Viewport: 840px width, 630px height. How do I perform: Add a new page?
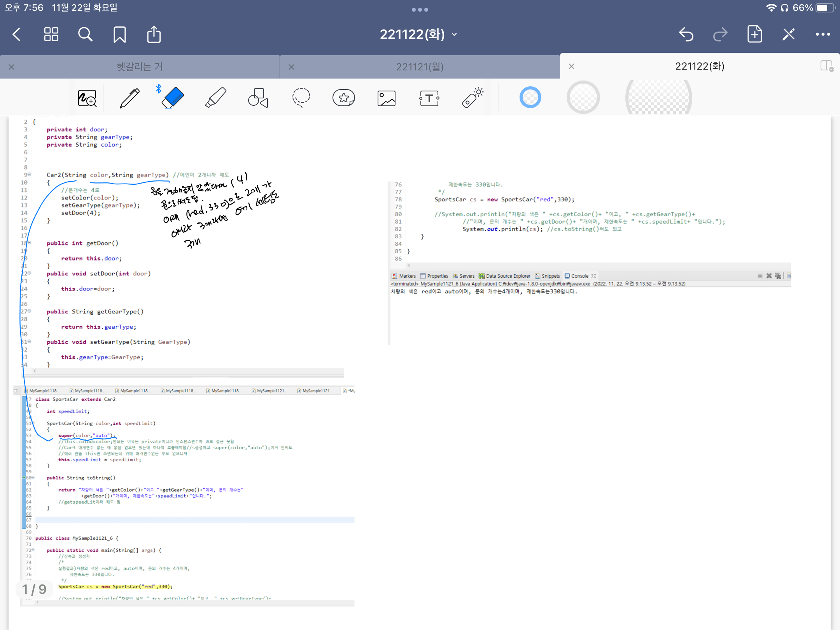click(754, 34)
